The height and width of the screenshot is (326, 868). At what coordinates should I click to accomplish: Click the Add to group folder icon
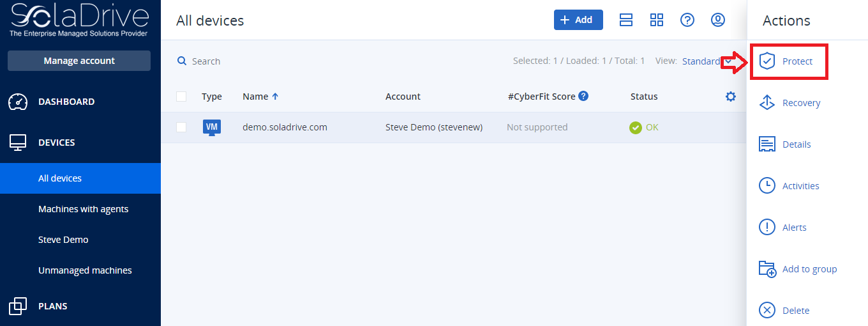[767, 269]
